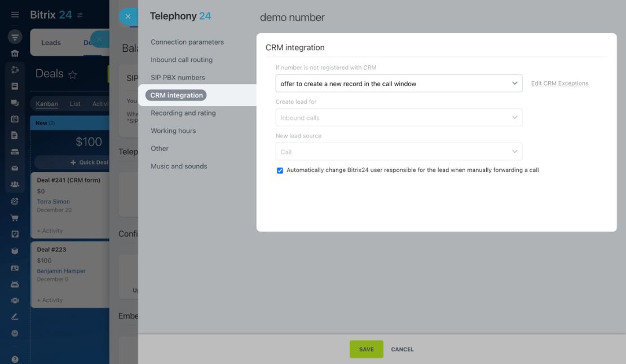Open the drive storage sidebar icon
Image resolution: width=626 pixels, height=364 pixels.
[x=15, y=152]
